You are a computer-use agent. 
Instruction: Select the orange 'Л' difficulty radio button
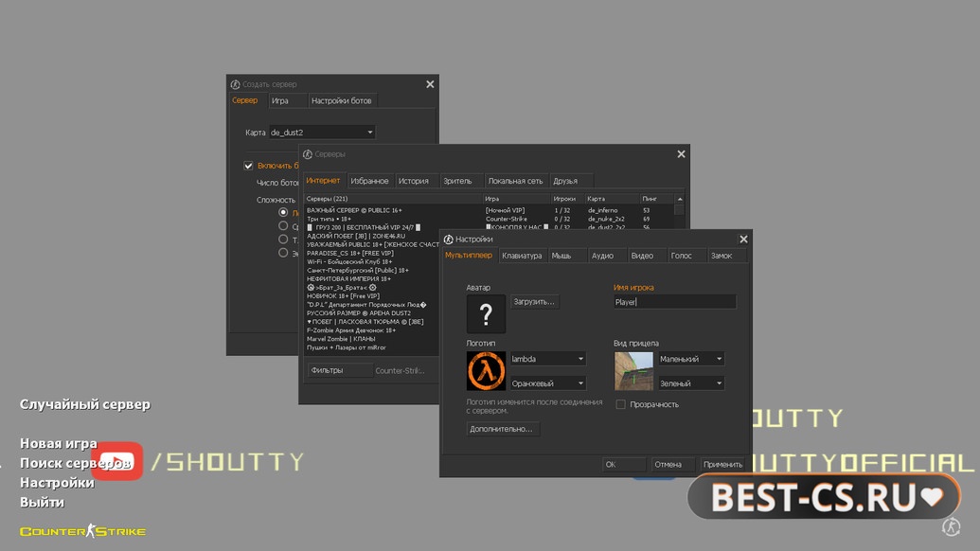[x=283, y=212]
